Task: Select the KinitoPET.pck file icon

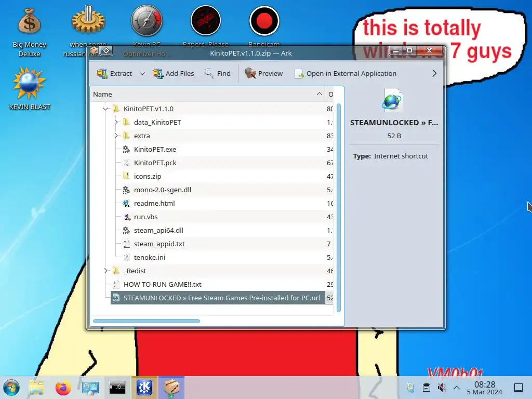Action: coord(126,163)
